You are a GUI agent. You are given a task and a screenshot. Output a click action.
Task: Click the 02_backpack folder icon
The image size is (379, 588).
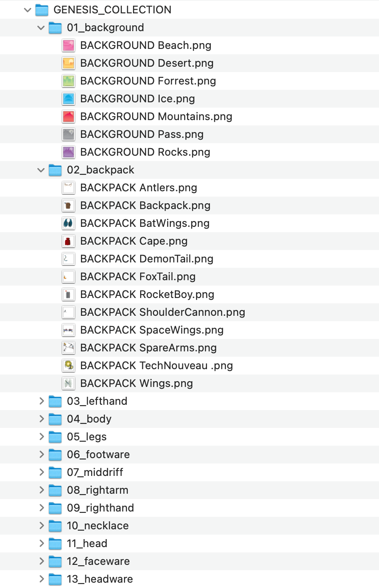click(x=55, y=170)
